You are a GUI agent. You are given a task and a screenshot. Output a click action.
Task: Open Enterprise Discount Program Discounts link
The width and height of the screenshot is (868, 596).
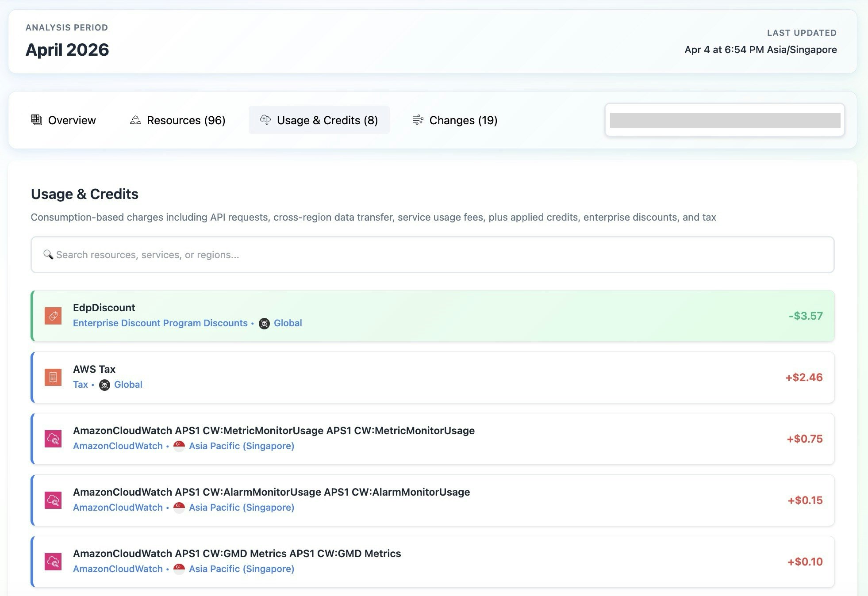pos(160,323)
